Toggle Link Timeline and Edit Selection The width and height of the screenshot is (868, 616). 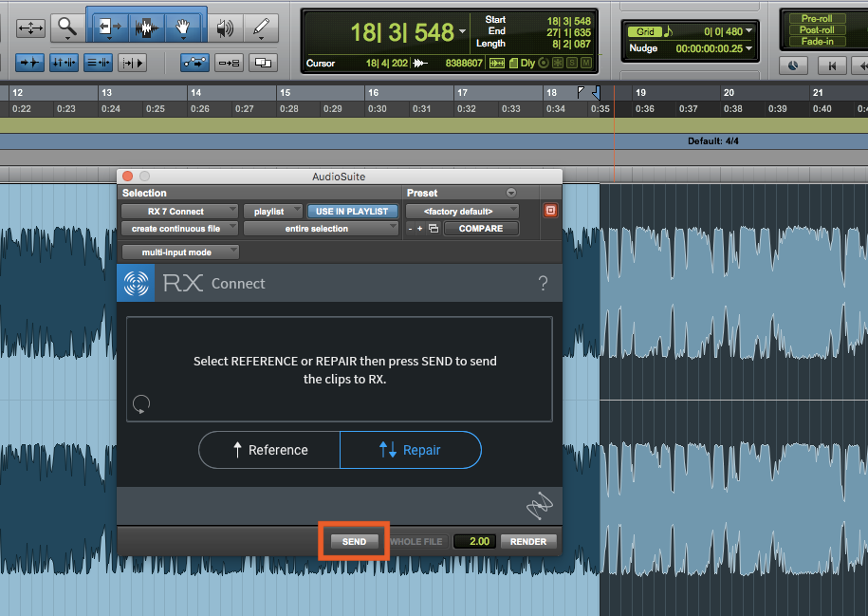(x=64, y=63)
